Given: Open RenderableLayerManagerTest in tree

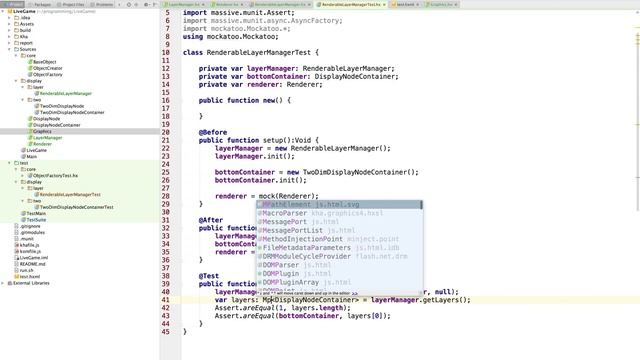Looking at the screenshot, I should coord(67,195).
